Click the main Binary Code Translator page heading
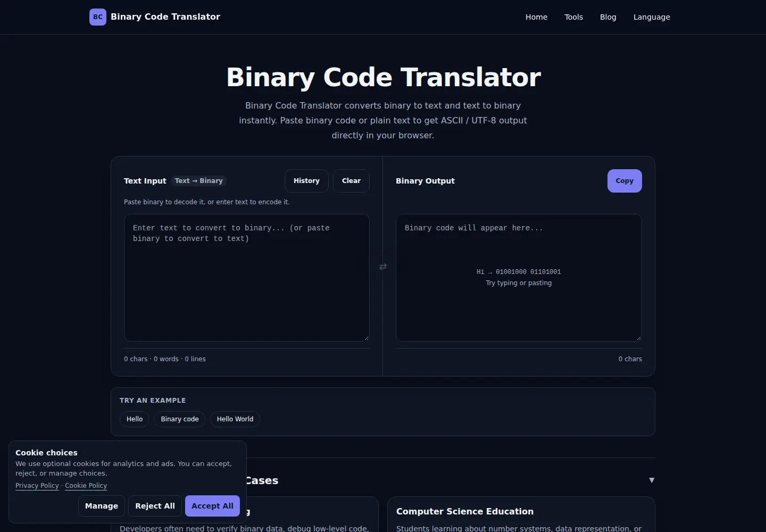This screenshot has width=766, height=532. coord(383,77)
